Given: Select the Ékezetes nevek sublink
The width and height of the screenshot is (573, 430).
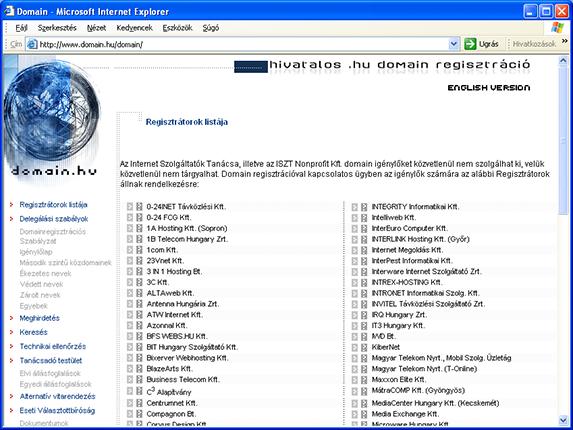Looking at the screenshot, I should coord(45,273).
